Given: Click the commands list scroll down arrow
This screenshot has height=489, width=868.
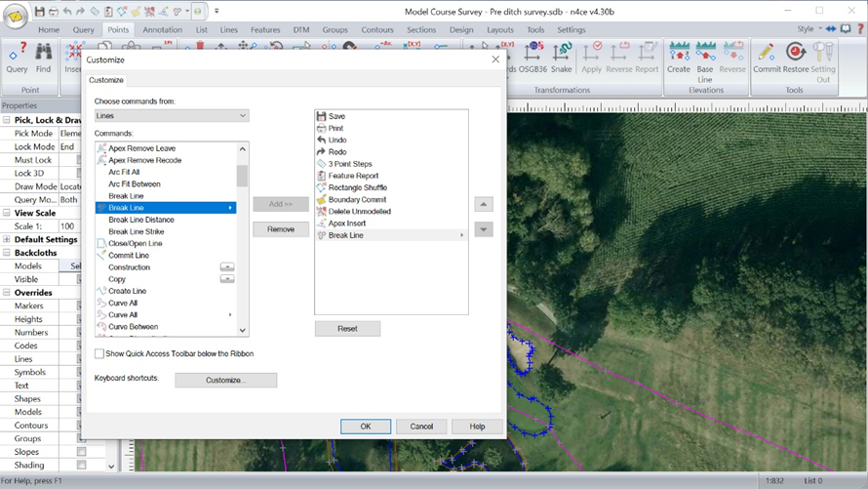Looking at the screenshot, I should [x=242, y=331].
